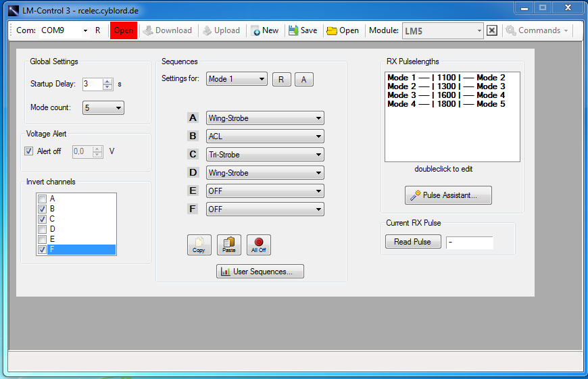Click the All Off red button
Screen dimensions: 588x379
[x=259, y=245]
